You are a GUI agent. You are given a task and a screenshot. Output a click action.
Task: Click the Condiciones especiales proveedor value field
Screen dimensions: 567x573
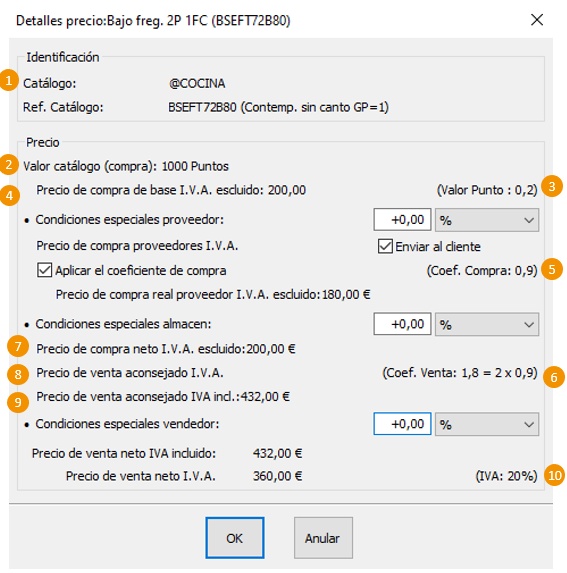tap(402, 220)
